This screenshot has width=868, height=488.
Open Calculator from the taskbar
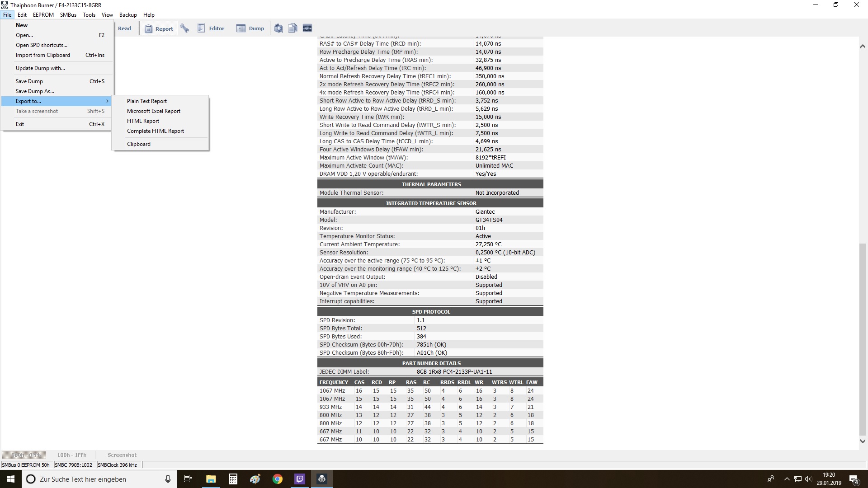233,479
